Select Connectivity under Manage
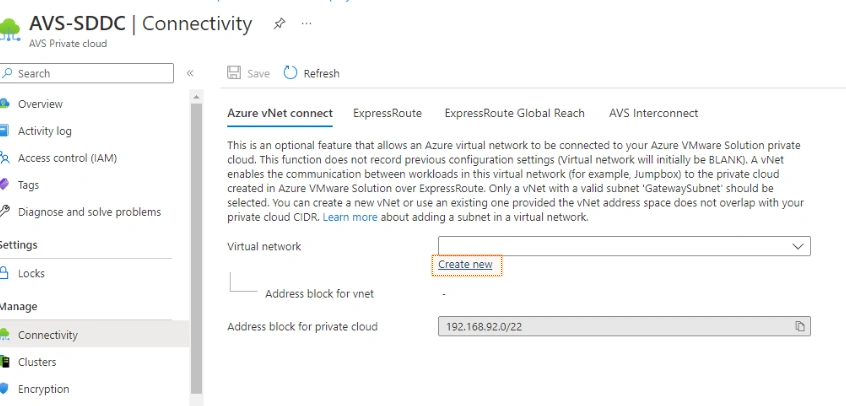 pyautogui.click(x=47, y=335)
